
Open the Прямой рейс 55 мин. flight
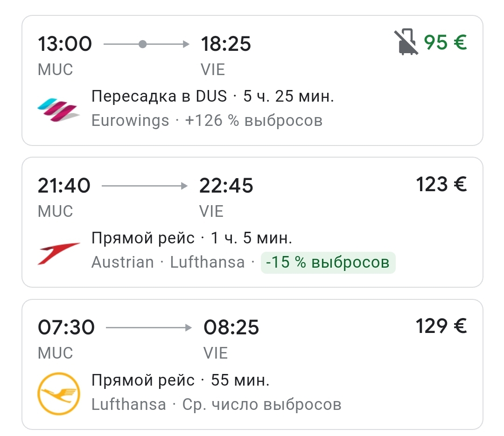click(181, 381)
